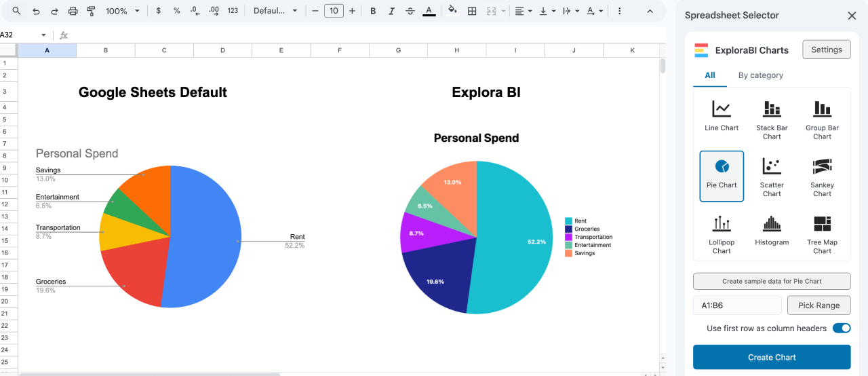Select column E header
This screenshot has height=376, width=868.
pos(281,50)
